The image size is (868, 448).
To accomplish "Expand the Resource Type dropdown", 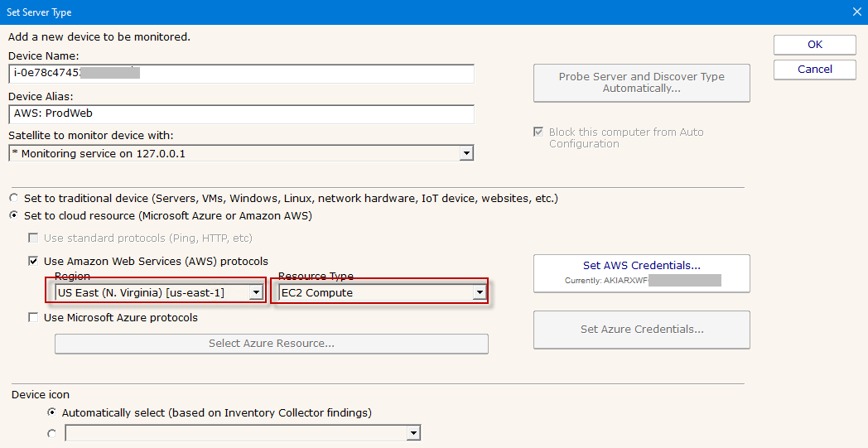I will click(479, 292).
